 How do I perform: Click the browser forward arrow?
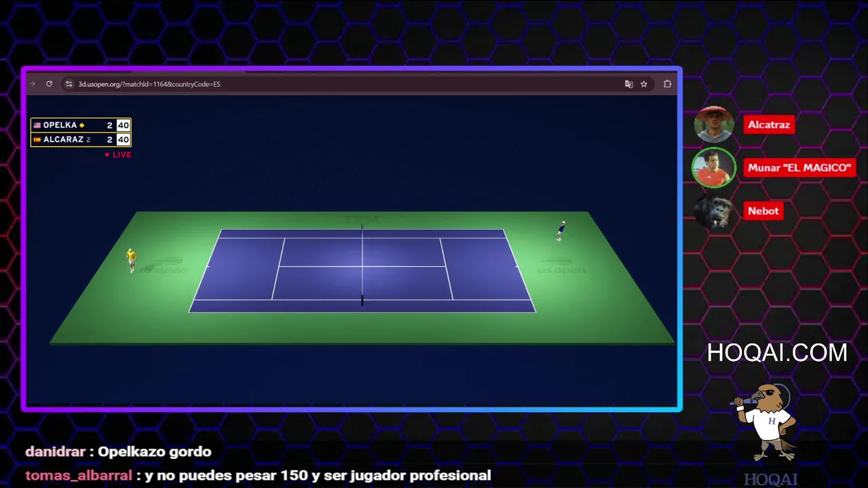(x=32, y=84)
